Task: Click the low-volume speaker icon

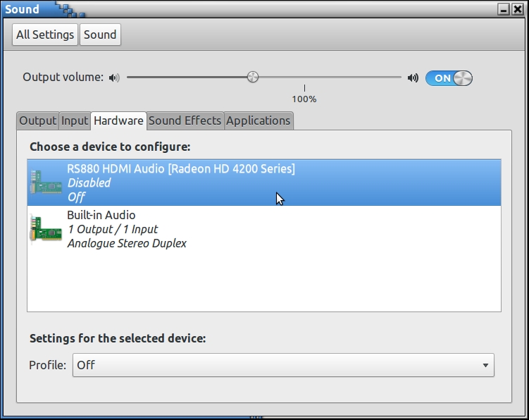Action: click(115, 78)
